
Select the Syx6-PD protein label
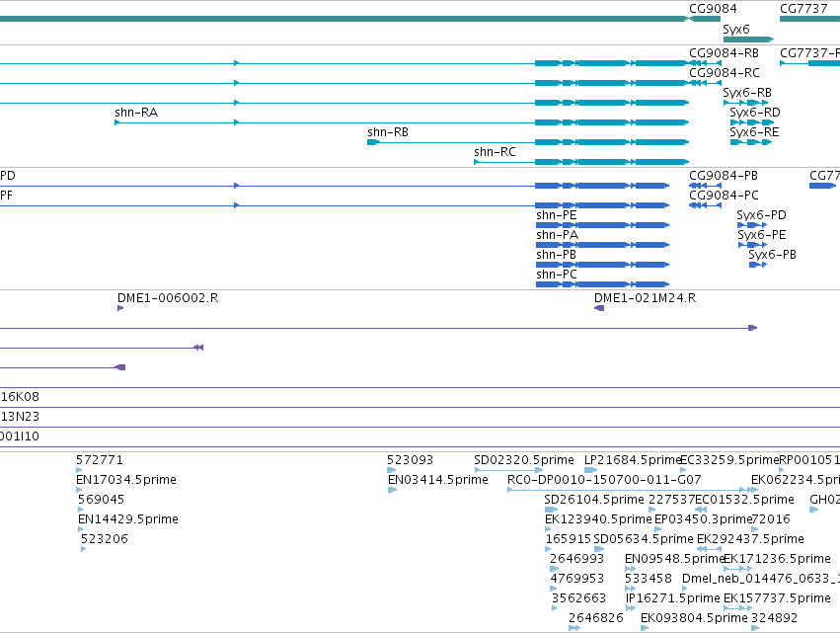click(x=761, y=215)
